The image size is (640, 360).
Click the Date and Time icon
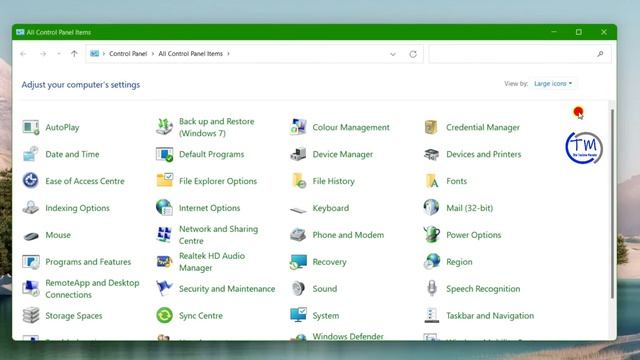31,154
